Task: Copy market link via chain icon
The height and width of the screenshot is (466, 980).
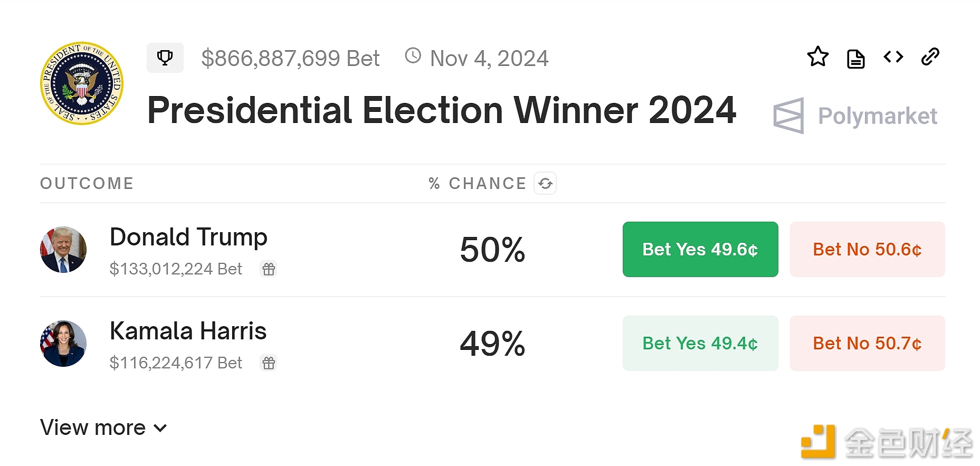Action: pos(930,57)
